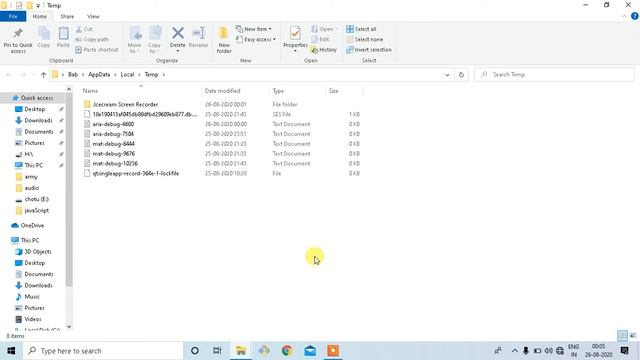Open the New item dropdown
This screenshot has height=360, width=640.
pyautogui.click(x=253, y=29)
